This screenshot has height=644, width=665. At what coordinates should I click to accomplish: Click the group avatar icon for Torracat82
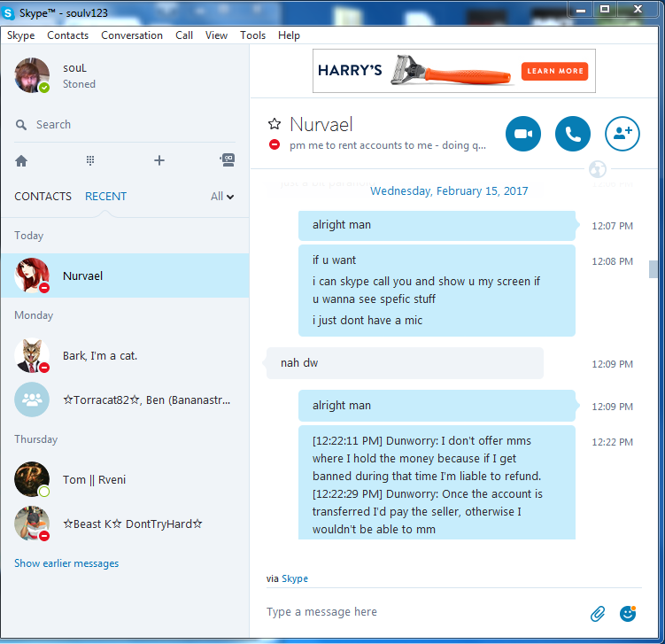(32, 400)
